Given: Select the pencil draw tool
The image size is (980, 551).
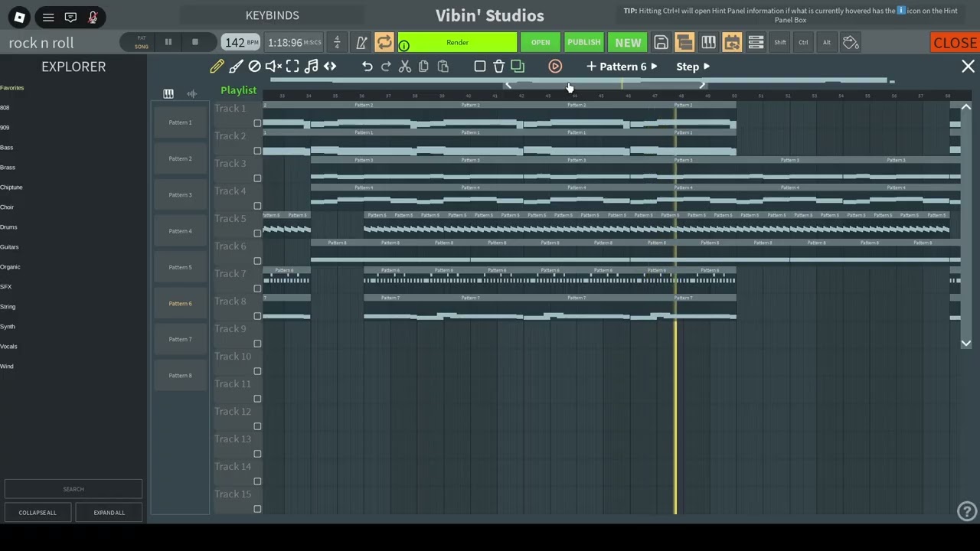Looking at the screenshot, I should click(x=217, y=67).
